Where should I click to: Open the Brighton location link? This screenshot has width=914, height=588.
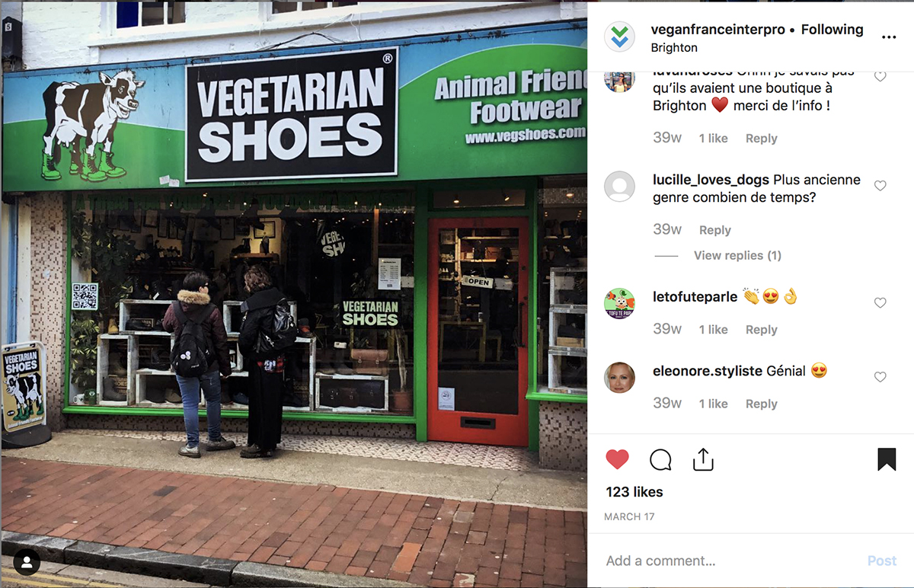(674, 47)
